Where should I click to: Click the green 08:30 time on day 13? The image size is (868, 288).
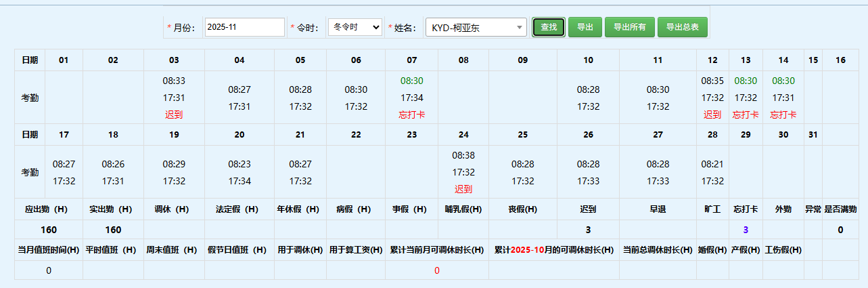point(746,81)
